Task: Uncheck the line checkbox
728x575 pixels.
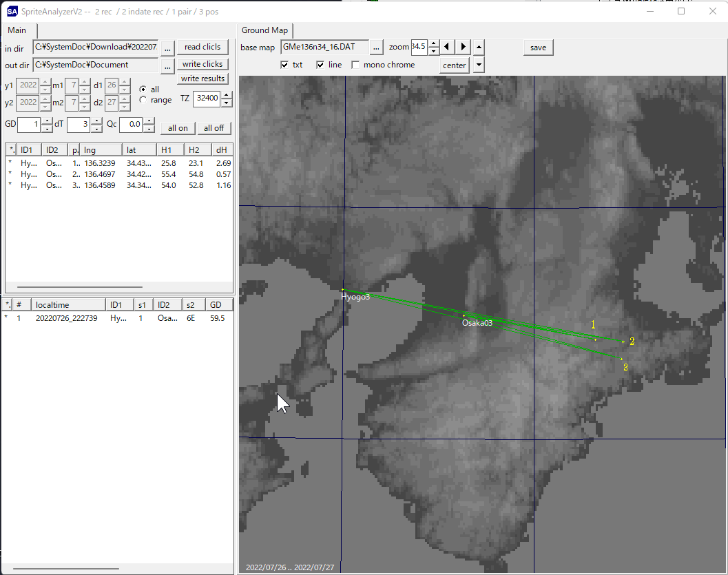Action: 320,65
